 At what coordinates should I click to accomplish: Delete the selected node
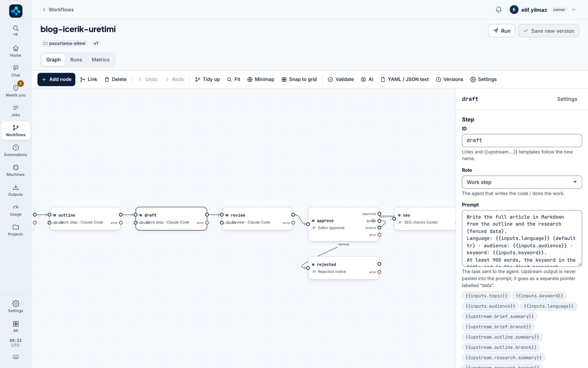116,79
